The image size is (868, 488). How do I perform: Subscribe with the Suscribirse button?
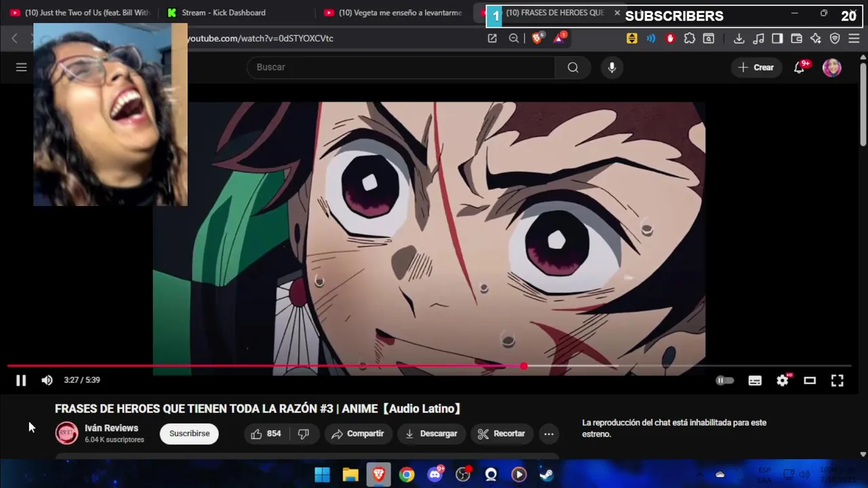189,434
